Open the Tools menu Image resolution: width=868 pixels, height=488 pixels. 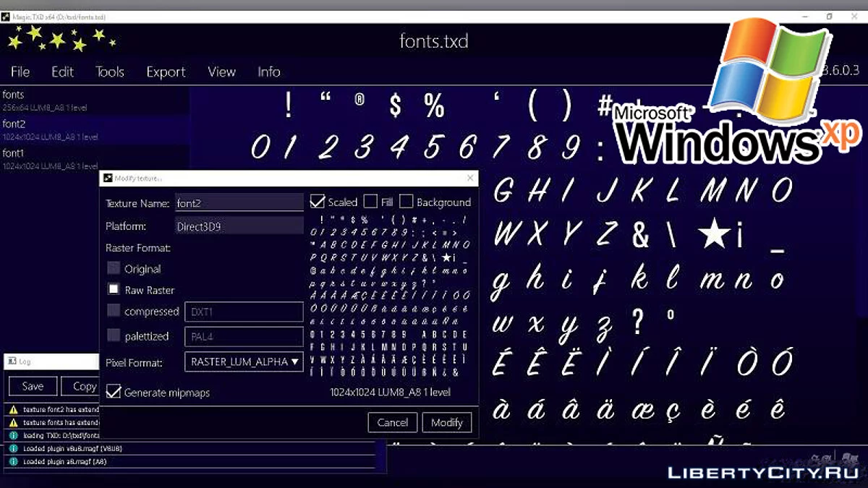tap(110, 72)
